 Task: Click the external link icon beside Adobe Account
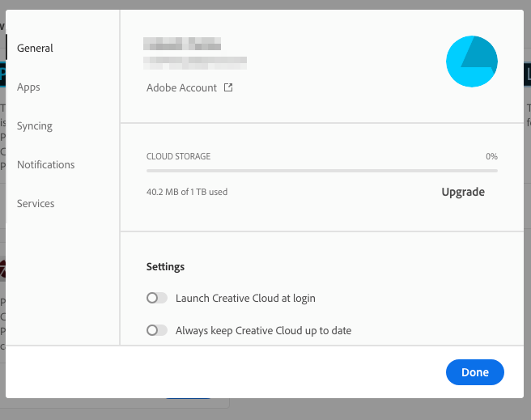pos(228,87)
